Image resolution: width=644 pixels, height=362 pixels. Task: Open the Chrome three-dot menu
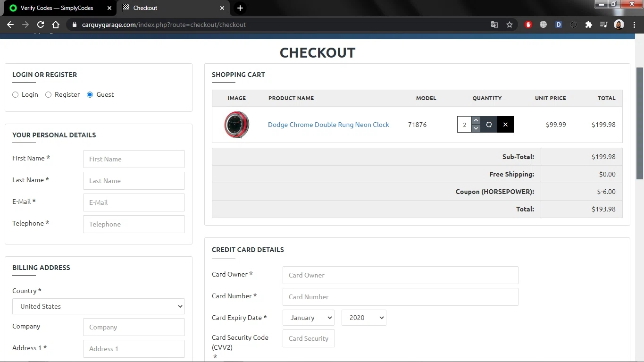click(x=634, y=25)
